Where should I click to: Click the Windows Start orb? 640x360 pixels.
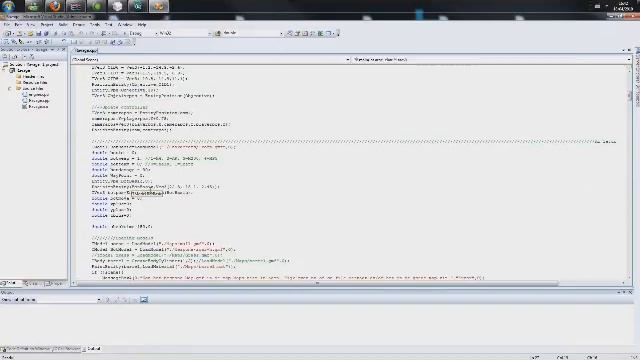9,6
